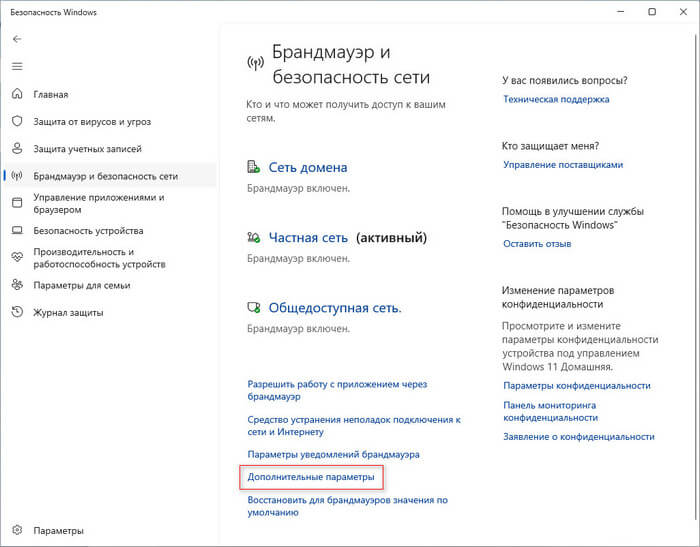Click the Параметры gear icon
This screenshot has height=547, width=700.
17,531
